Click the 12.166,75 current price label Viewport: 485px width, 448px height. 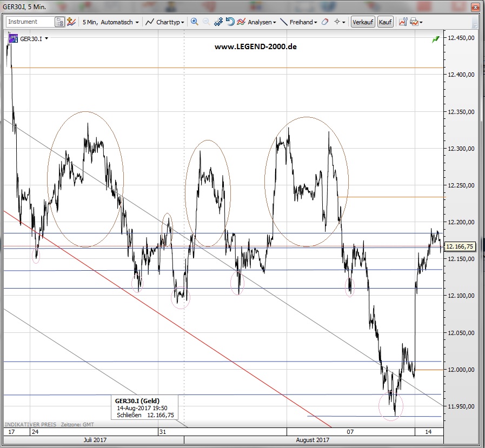pos(460,247)
